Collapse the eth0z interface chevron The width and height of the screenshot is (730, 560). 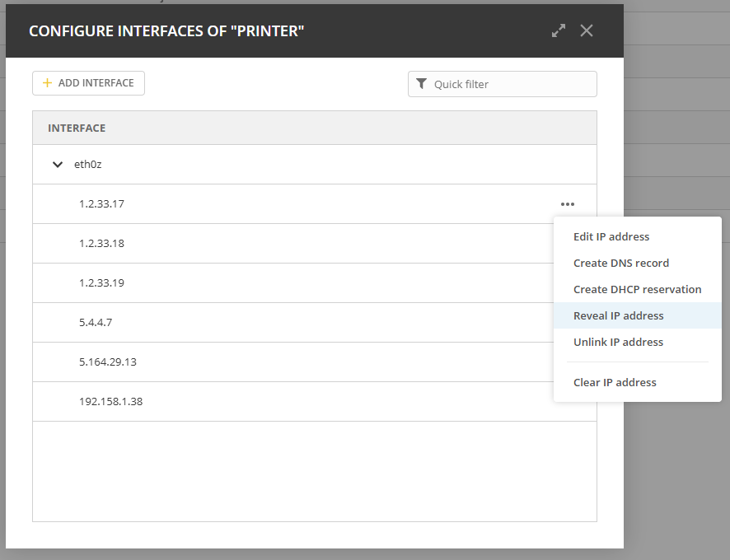(58, 165)
